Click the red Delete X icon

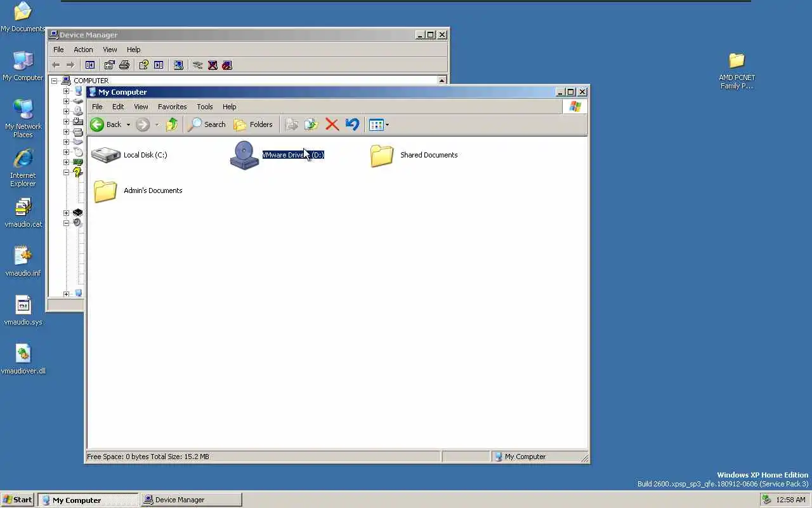[x=332, y=124]
